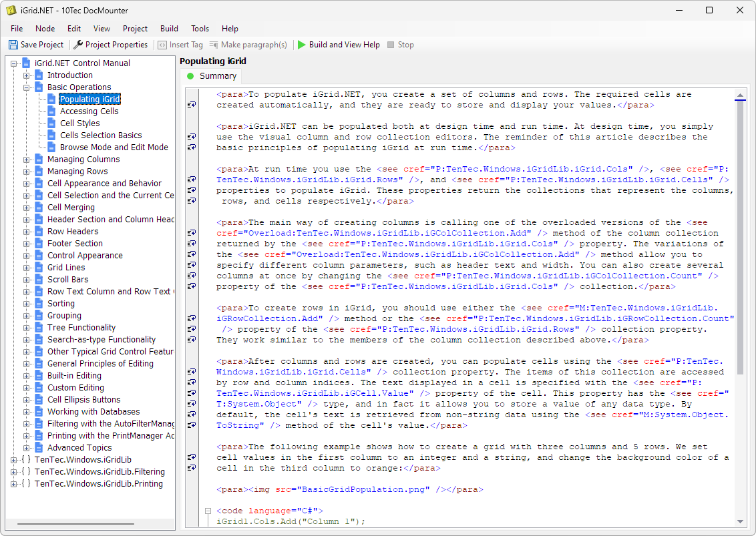The height and width of the screenshot is (536, 756).
Task: Select Search-as-type Functionality tree item
Action: pos(102,340)
